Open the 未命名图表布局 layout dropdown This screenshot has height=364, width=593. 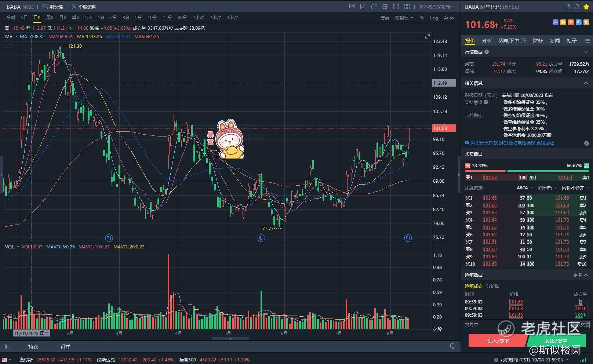pyautogui.click(x=436, y=7)
